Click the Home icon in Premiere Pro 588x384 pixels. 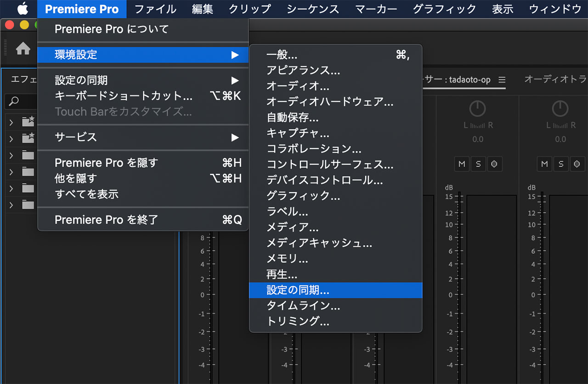[x=23, y=49]
